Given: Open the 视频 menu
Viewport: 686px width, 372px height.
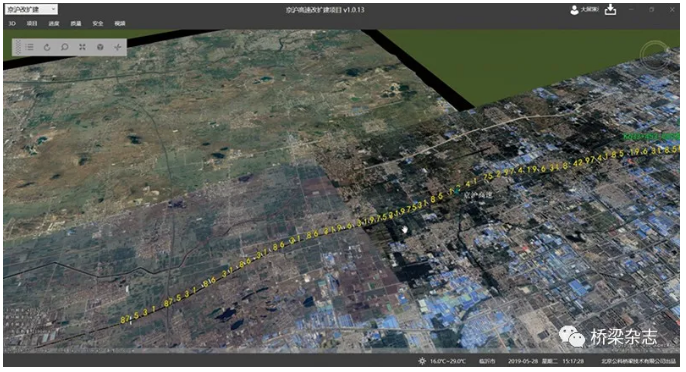Looking at the screenshot, I should pyautogui.click(x=119, y=24).
